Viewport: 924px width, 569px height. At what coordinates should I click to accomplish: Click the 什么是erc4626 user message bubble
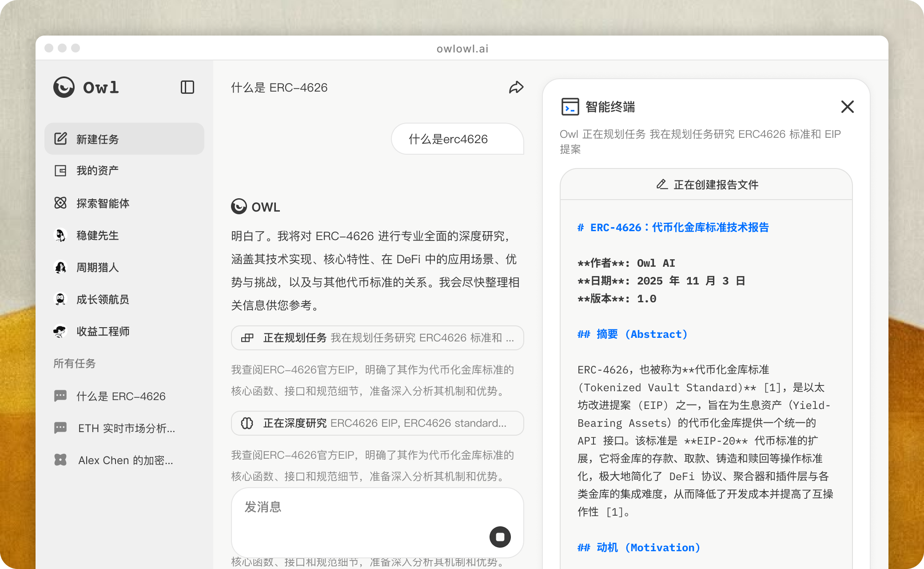(x=458, y=139)
